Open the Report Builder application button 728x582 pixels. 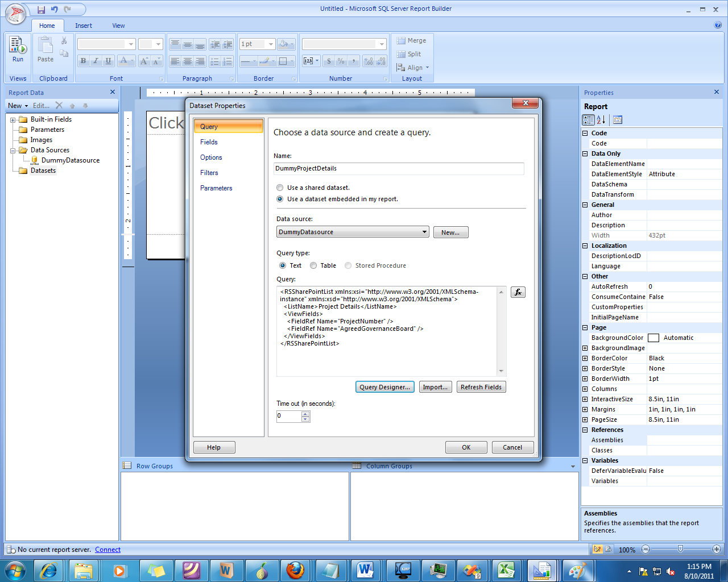click(x=15, y=14)
